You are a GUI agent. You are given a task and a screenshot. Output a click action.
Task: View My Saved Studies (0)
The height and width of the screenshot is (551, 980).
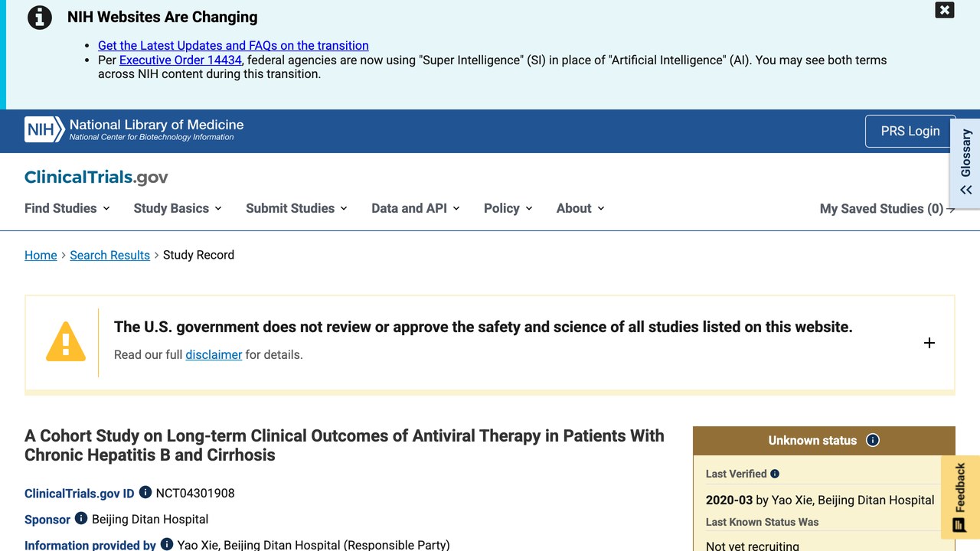pos(887,209)
